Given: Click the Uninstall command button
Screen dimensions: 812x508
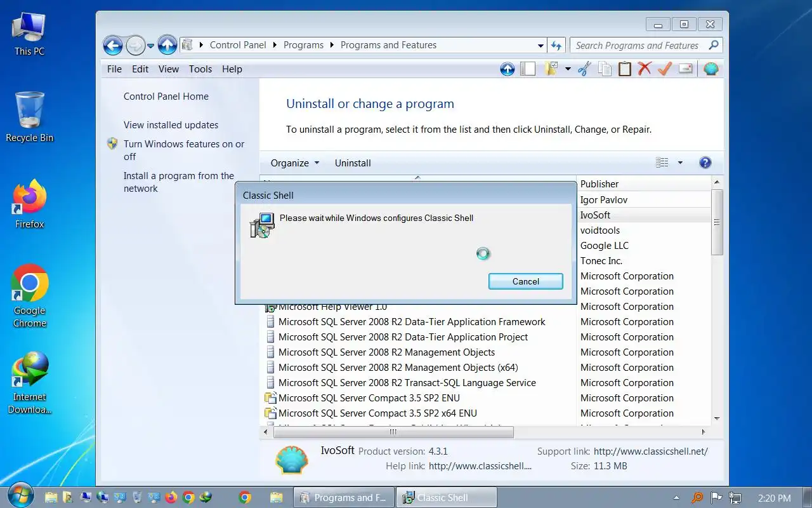Looking at the screenshot, I should point(353,163).
